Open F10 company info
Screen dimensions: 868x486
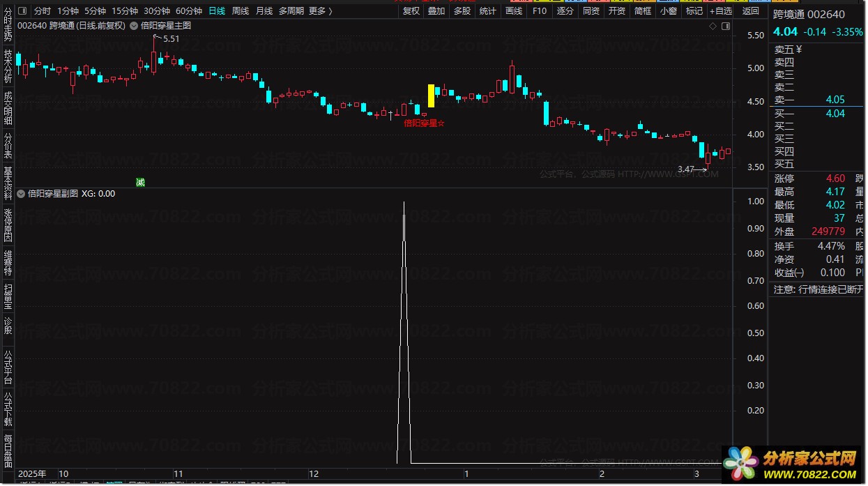(x=540, y=11)
